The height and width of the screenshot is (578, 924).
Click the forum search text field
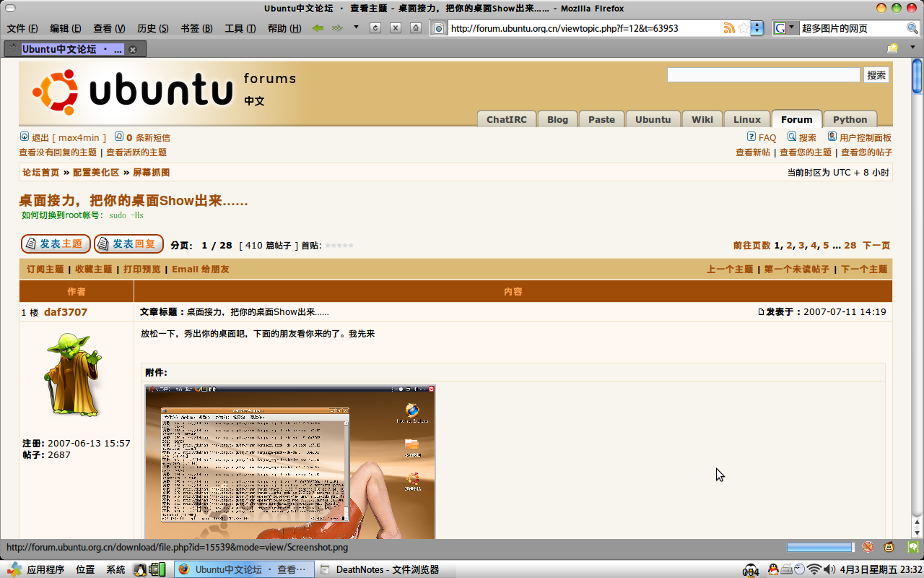coord(764,75)
